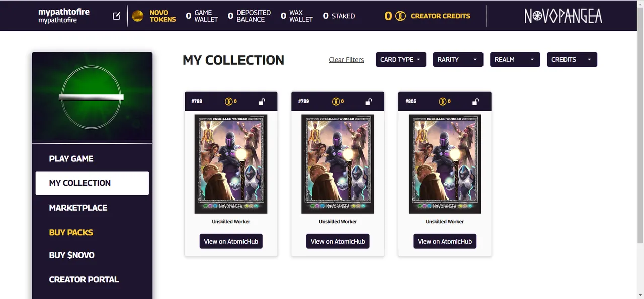
Task: Open the RARITY filter dropdown
Action: pyautogui.click(x=458, y=59)
